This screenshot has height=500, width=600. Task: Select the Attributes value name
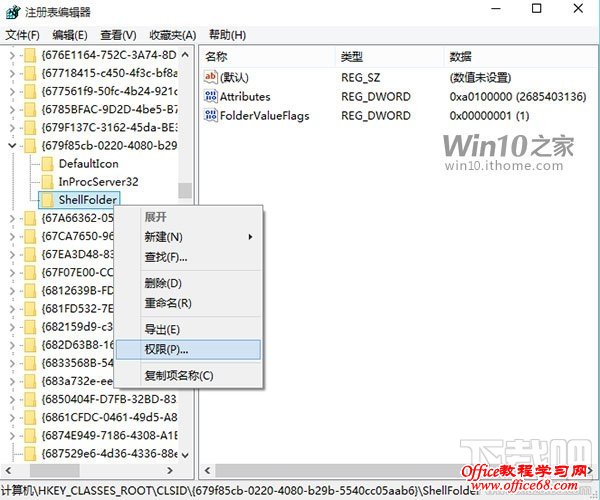(x=245, y=96)
